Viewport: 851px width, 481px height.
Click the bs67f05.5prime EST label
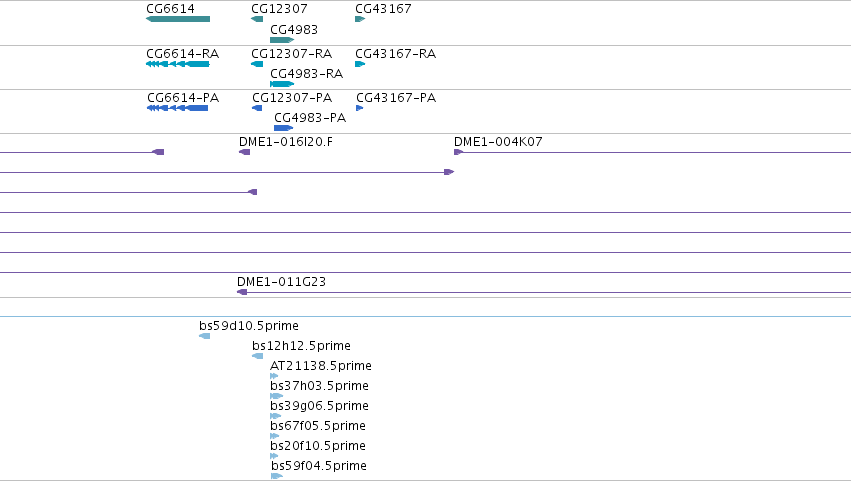click(318, 426)
